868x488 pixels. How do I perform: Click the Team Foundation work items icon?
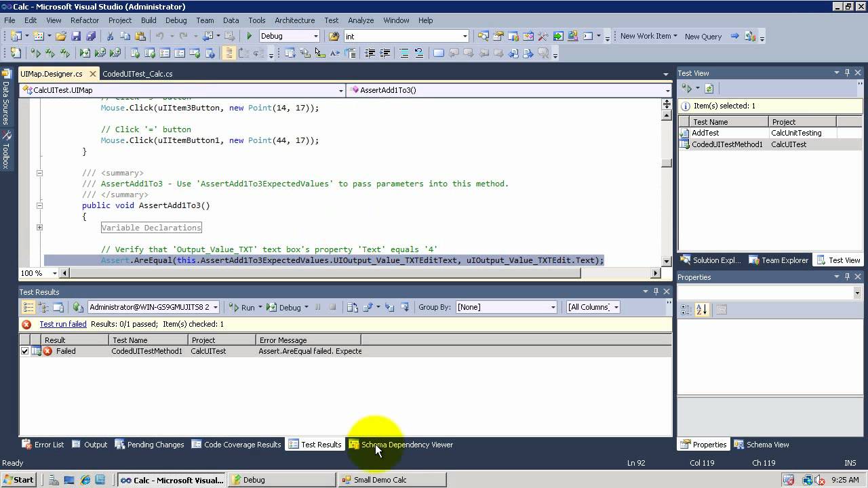[750, 36]
